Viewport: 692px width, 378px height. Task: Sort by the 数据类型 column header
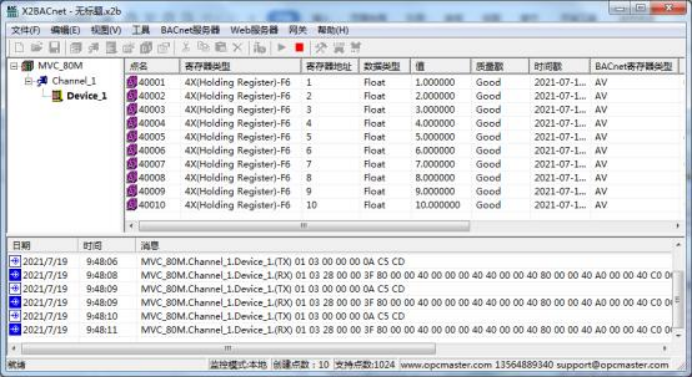coord(385,66)
